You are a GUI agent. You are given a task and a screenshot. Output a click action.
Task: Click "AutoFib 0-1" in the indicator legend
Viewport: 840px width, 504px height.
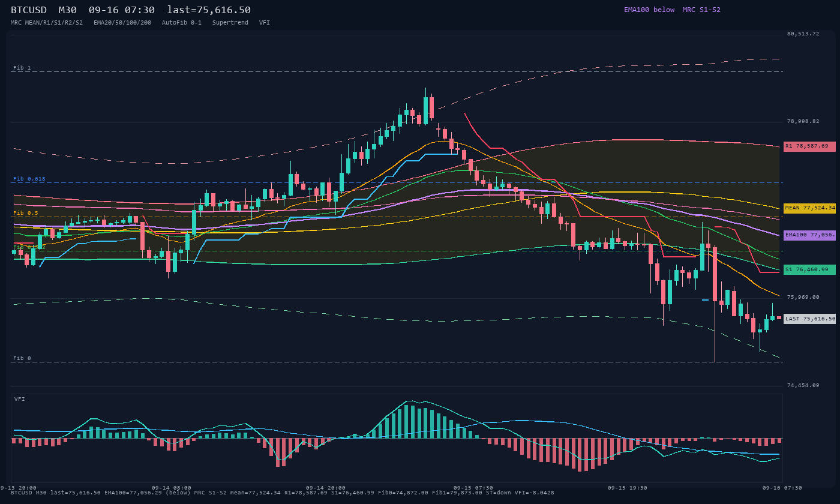point(182,23)
